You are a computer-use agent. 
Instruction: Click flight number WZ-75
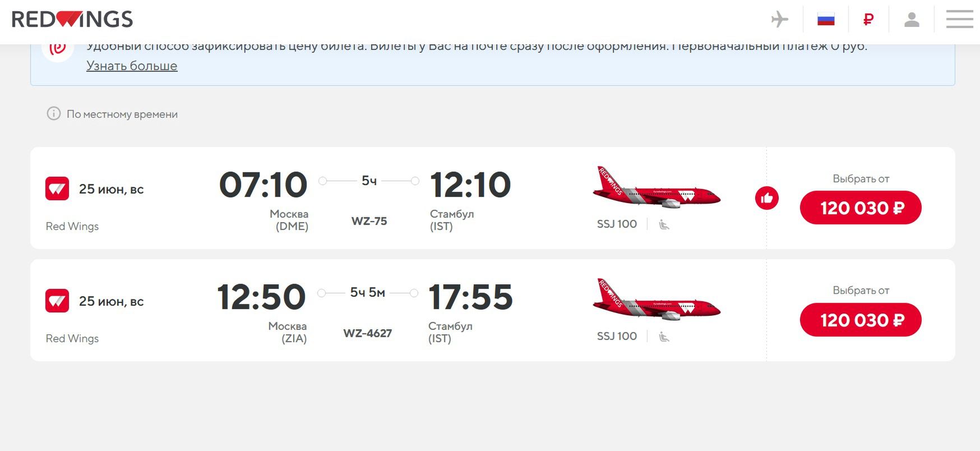pyautogui.click(x=369, y=221)
